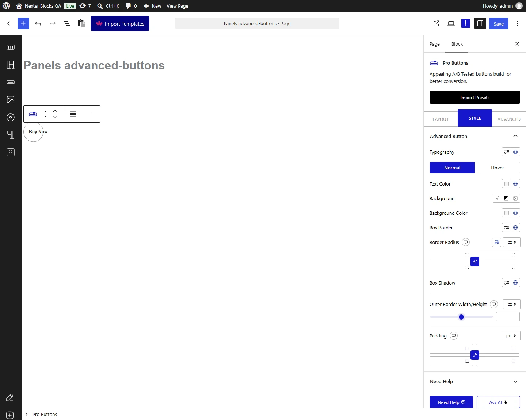
Task: Click the clipboard paste icon in toolbar
Action: [x=82, y=23]
